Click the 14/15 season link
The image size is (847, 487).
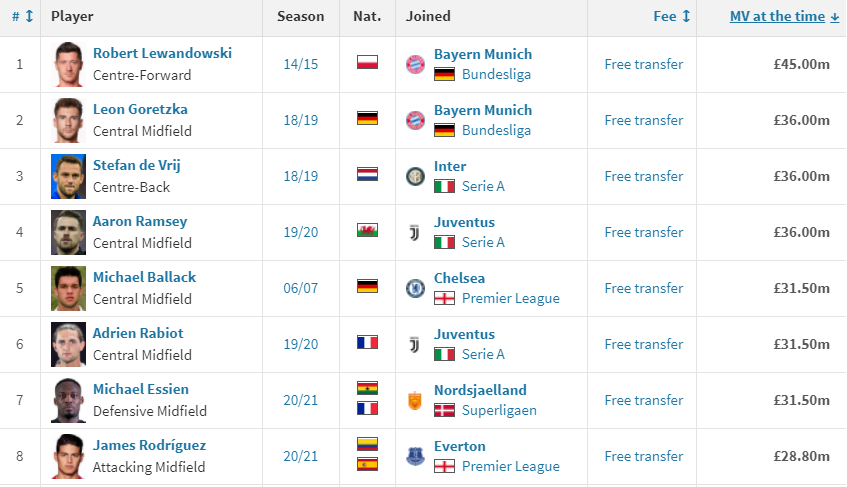pos(301,64)
